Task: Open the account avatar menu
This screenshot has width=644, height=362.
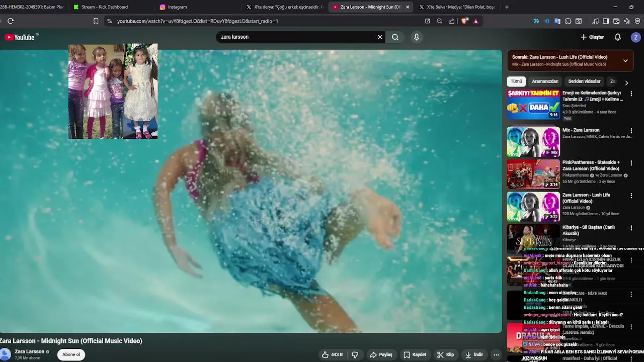Action: pyautogui.click(x=636, y=37)
